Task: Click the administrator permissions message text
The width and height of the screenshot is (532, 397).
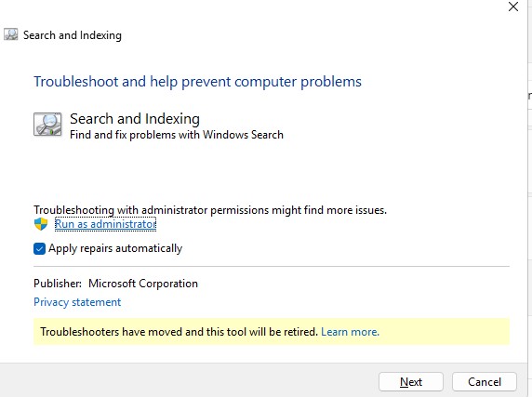Action: point(210,210)
